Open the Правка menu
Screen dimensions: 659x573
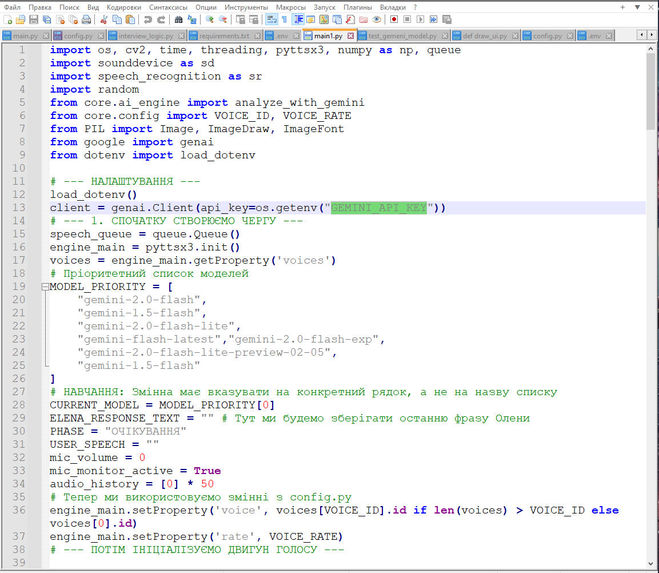[x=40, y=7]
